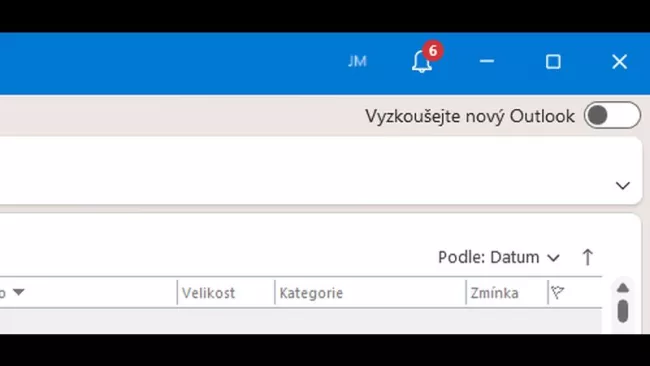Screen dimensions: 650x366
Task: Click the vertical scrollbar thumb
Action: pyautogui.click(x=623, y=311)
